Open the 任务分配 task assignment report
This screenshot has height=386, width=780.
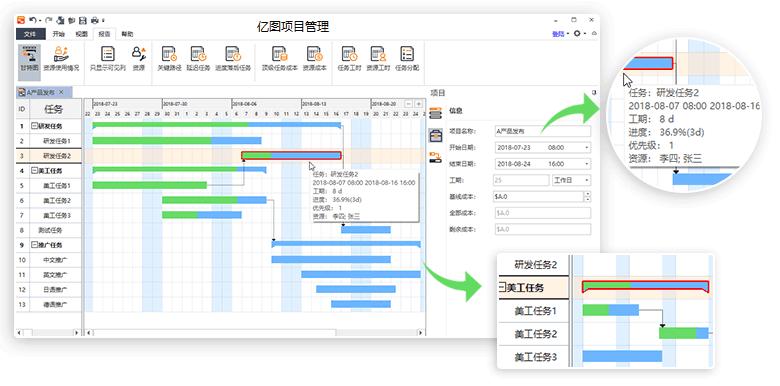[x=407, y=58]
